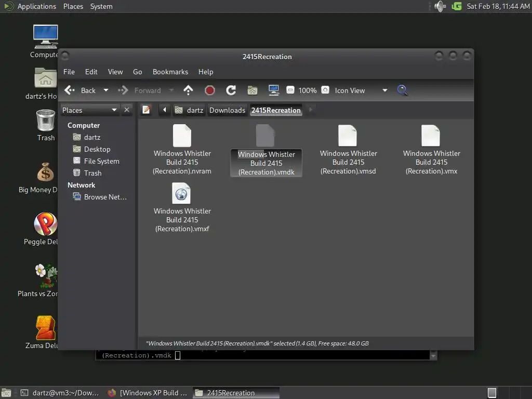Viewport: 532px width, 399px height.
Task: Open Computer location from toolbar
Action: (x=273, y=90)
